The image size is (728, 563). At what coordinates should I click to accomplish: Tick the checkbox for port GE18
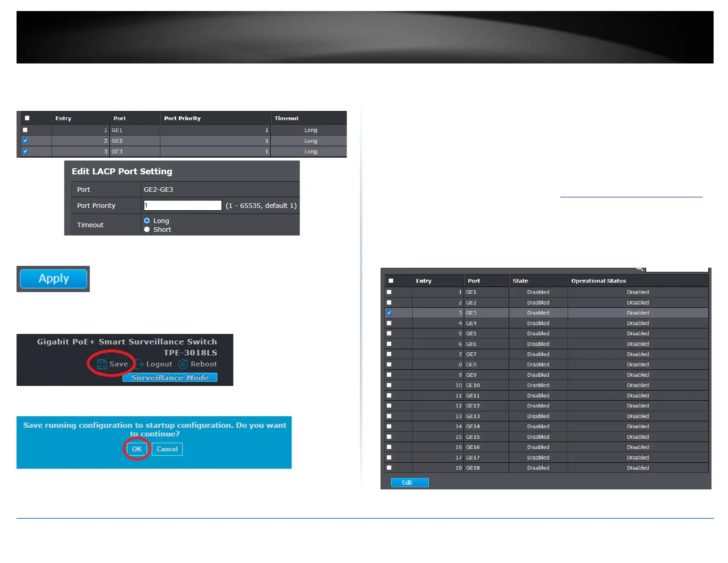(x=389, y=468)
